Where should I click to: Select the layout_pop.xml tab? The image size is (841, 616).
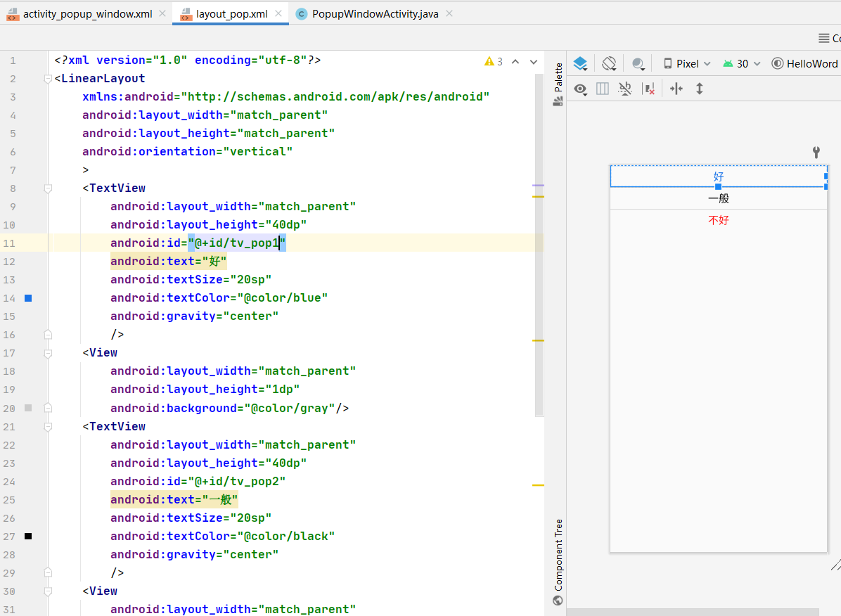tap(232, 14)
